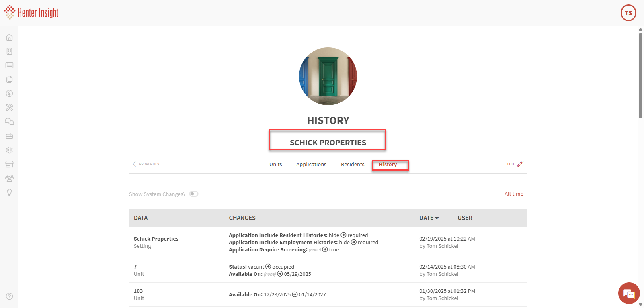This screenshot has height=308, width=644.
Task: Go back to Properties link
Action: tap(149, 164)
